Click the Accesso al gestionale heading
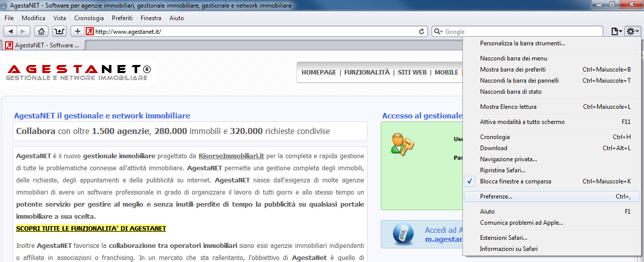 [422, 116]
